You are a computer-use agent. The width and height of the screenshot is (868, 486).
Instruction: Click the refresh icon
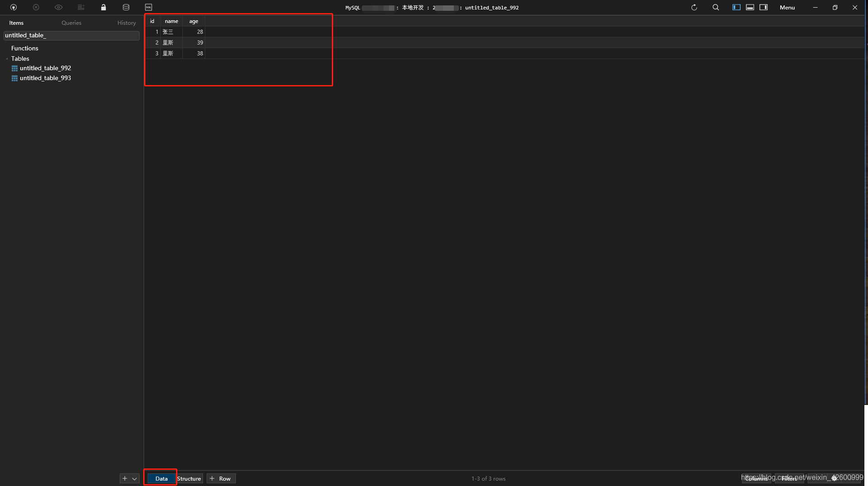point(694,7)
